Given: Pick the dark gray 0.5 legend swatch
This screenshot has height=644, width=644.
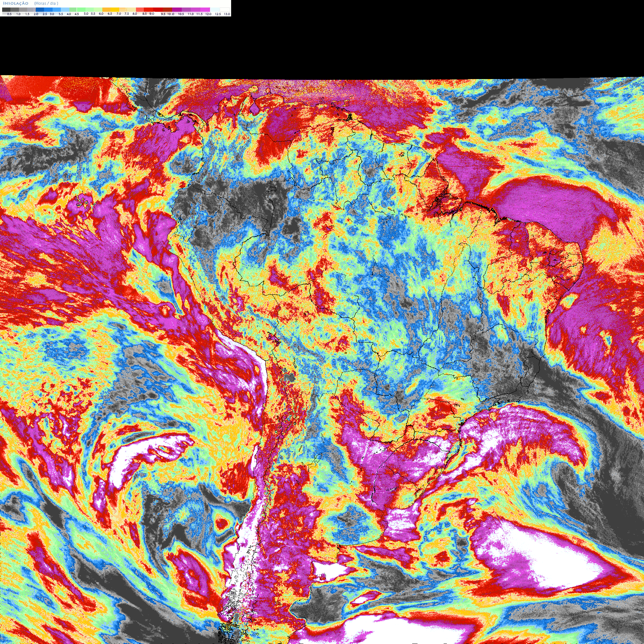Looking at the screenshot, I should (x=6, y=10).
